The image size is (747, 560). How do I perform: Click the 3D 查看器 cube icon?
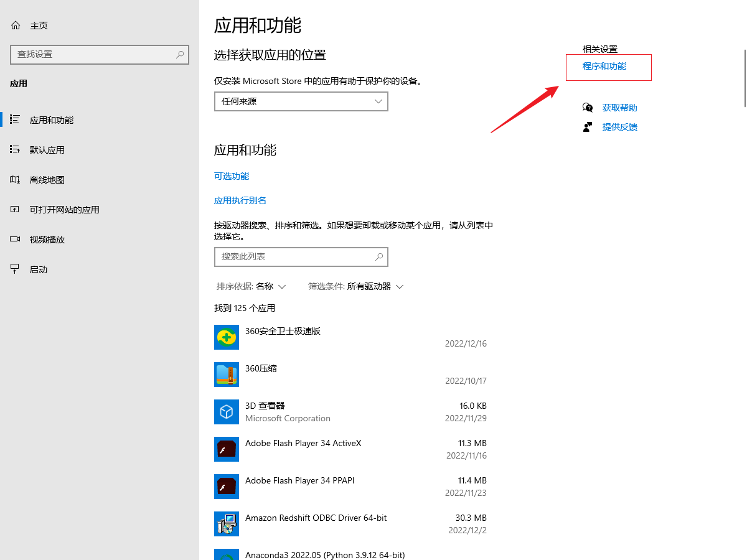[x=227, y=412]
